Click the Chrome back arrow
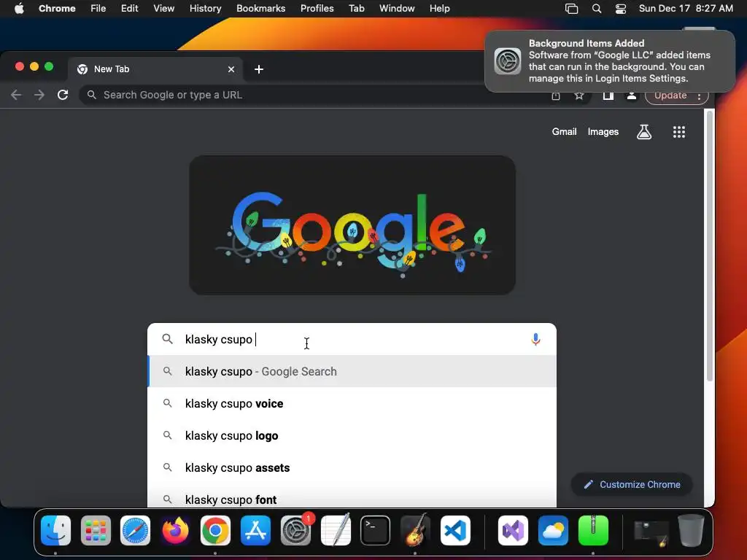Screen dimensions: 747x560 16,95
